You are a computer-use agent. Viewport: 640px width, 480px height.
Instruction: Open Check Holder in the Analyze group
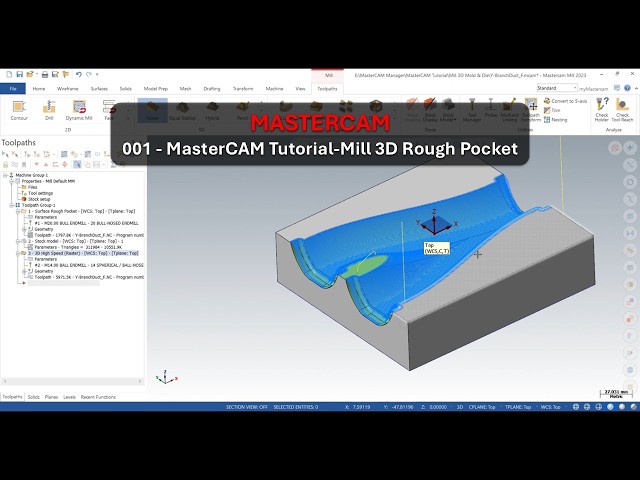(602, 109)
